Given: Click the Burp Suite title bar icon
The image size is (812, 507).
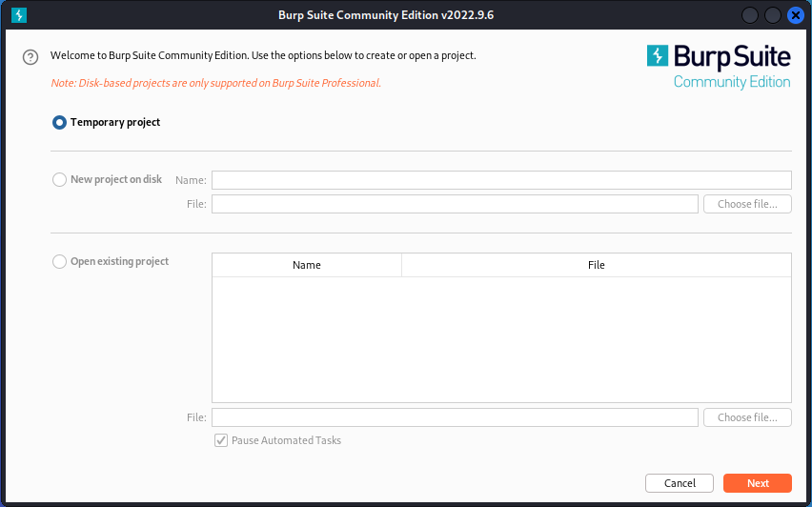Looking at the screenshot, I should click(x=19, y=15).
